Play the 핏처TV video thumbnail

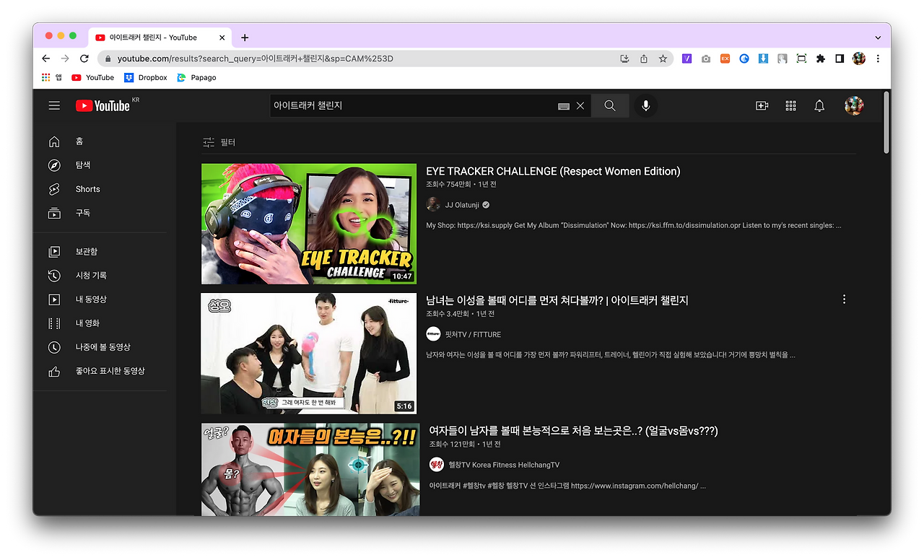(x=309, y=354)
